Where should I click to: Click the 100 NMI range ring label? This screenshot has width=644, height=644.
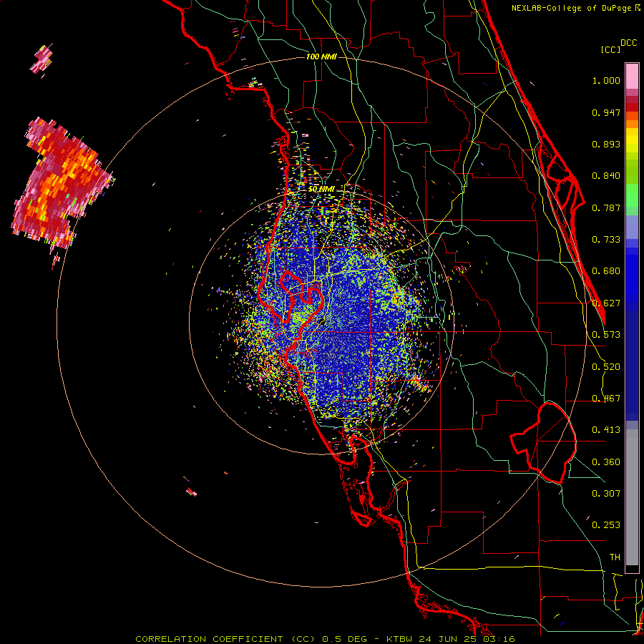coord(321,57)
